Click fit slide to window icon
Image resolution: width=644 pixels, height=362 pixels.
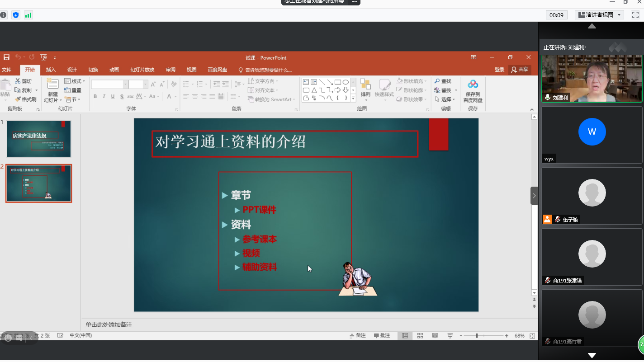(532, 336)
